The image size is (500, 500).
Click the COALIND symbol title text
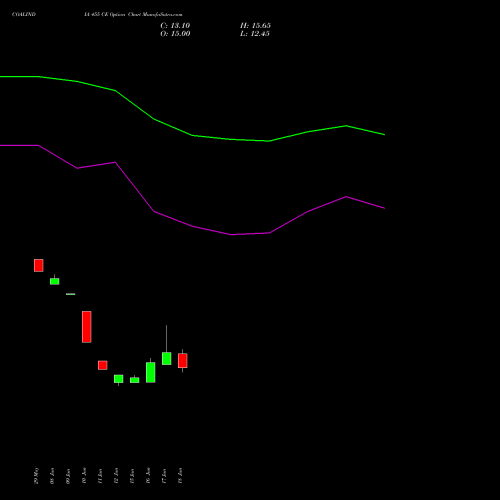click(24, 15)
